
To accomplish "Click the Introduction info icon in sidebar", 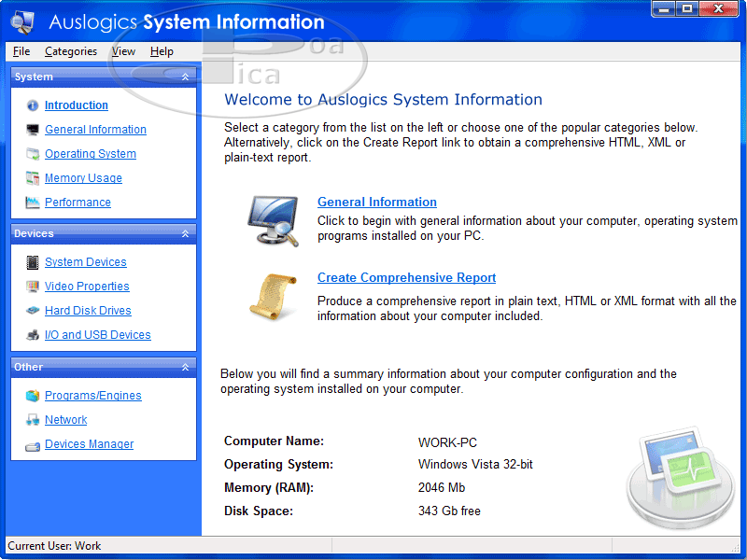I will tap(33, 105).
